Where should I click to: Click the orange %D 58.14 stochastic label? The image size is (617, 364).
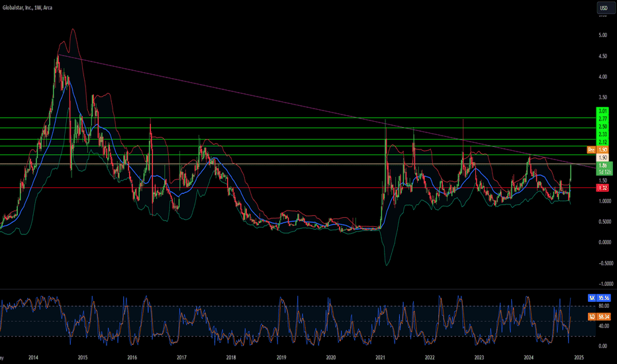pos(599,316)
